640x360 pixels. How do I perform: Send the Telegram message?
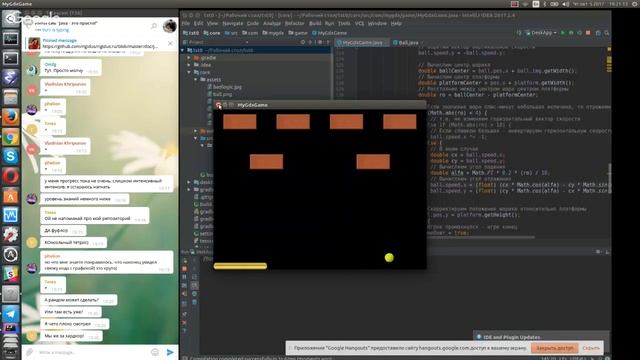[170, 352]
